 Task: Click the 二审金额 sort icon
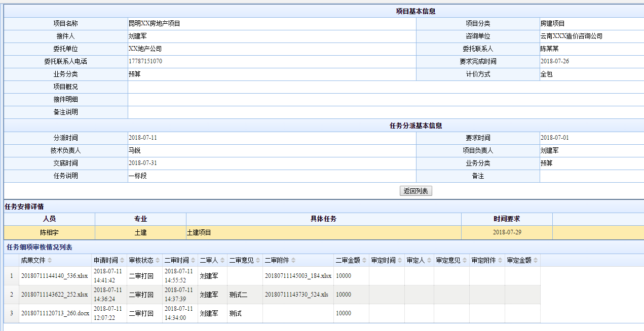tap(364, 261)
